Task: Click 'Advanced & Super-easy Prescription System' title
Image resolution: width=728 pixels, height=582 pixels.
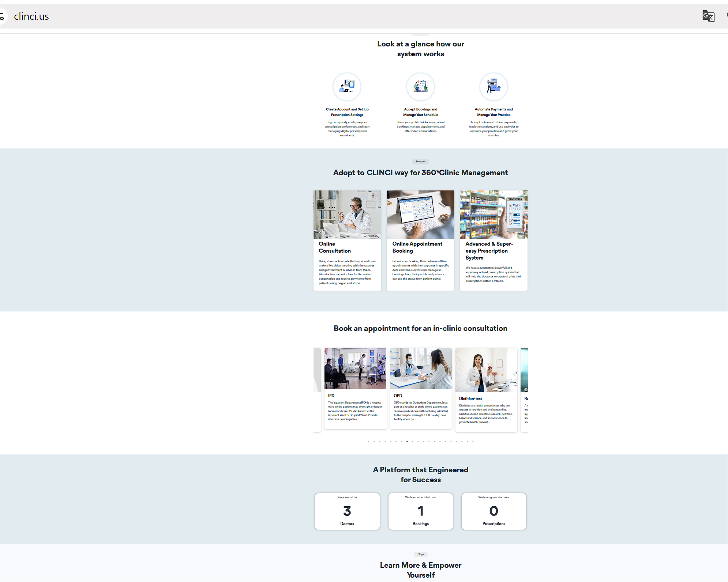Action: click(489, 251)
